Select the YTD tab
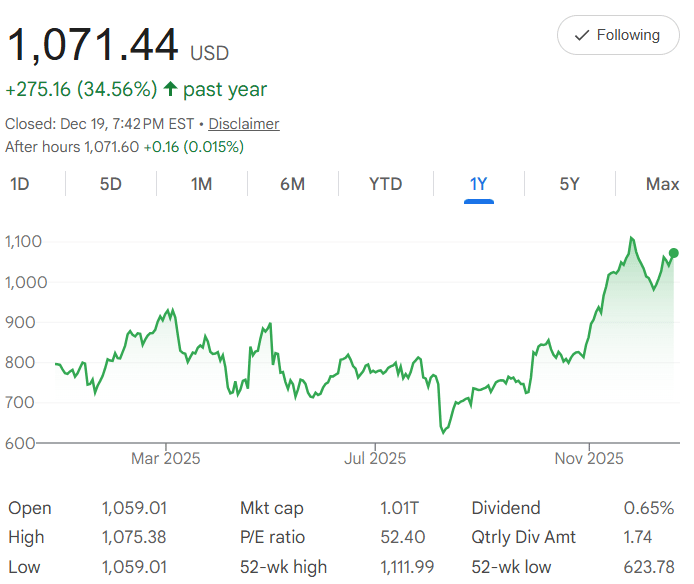The height and width of the screenshot is (584, 694). coord(385,184)
